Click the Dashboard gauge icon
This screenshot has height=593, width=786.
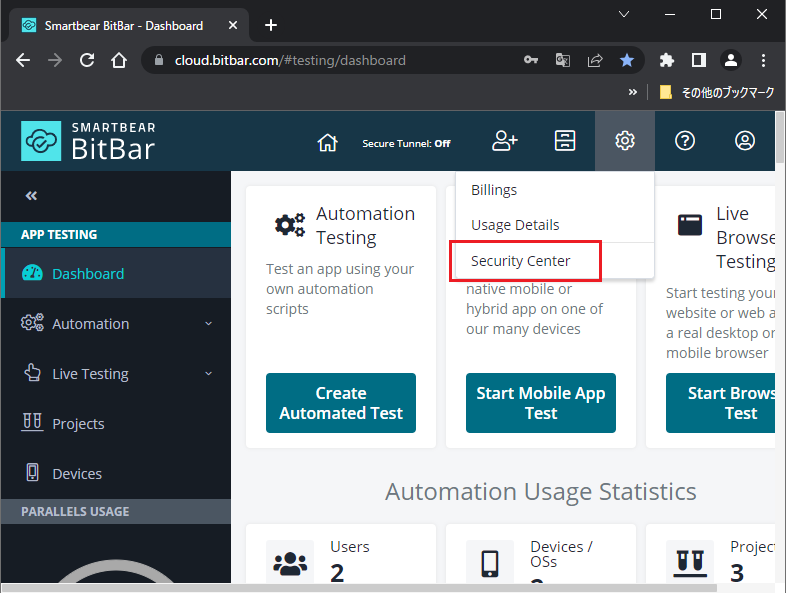coord(32,273)
